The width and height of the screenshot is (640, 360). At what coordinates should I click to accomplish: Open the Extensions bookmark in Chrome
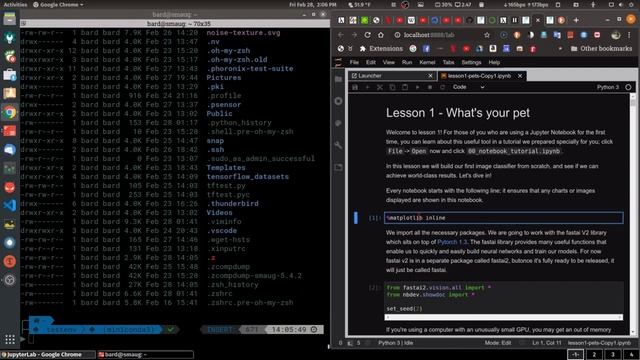pyautogui.click(x=381, y=49)
